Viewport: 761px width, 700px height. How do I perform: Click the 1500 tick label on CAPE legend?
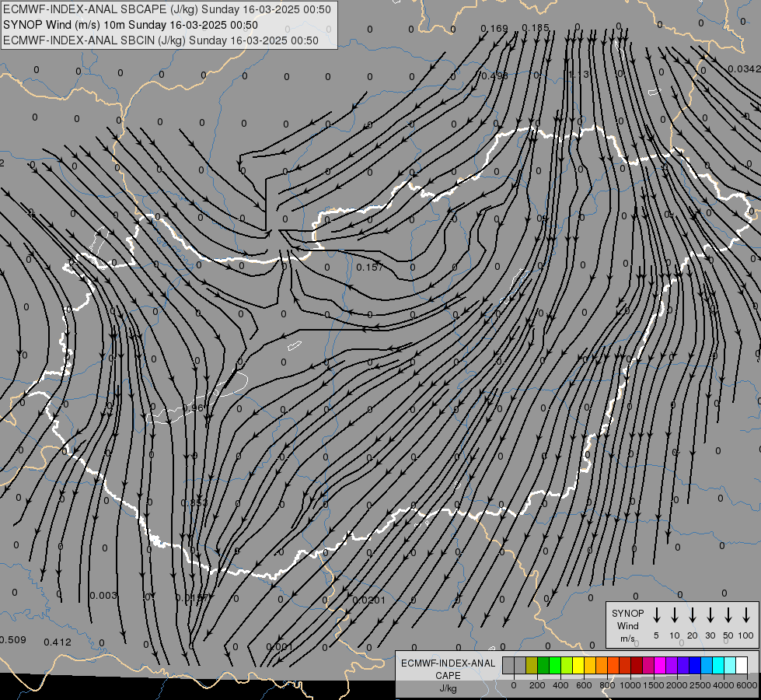(x=653, y=685)
